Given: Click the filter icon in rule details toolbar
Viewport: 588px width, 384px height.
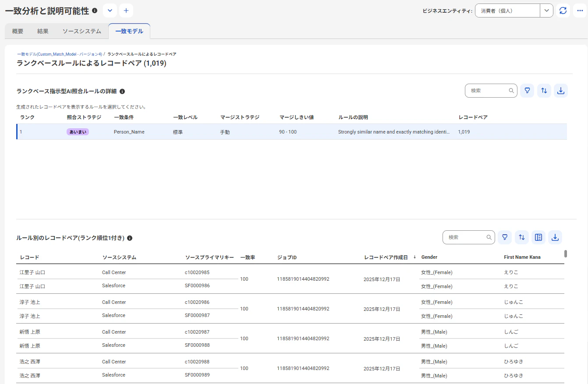Looking at the screenshot, I should pos(528,91).
